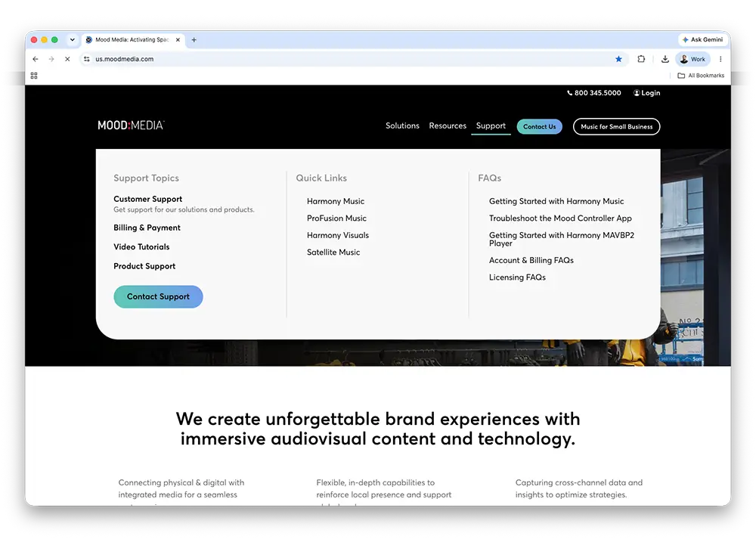Expand the tab search chevron
The height and width of the screenshot is (539, 756).
(x=72, y=39)
